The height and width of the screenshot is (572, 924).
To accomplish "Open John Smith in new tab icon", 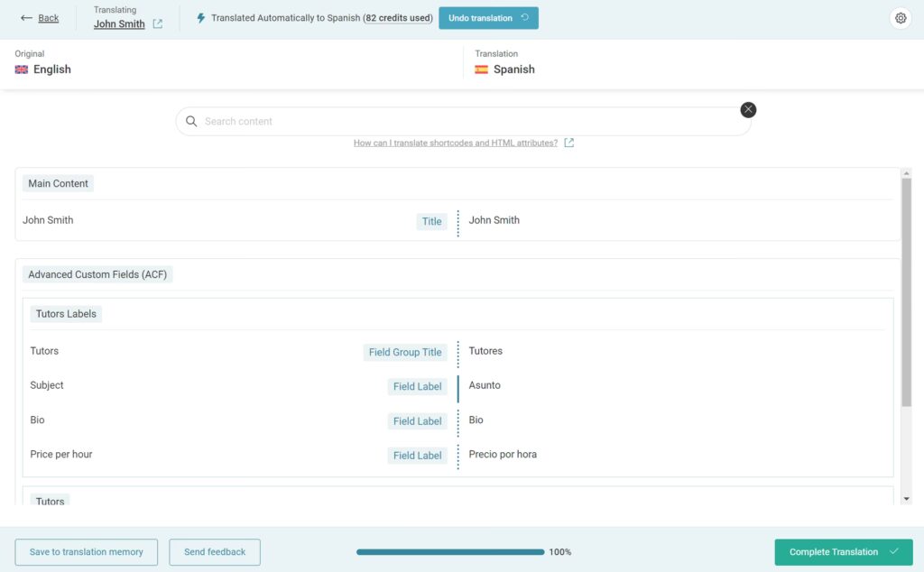I will [157, 24].
